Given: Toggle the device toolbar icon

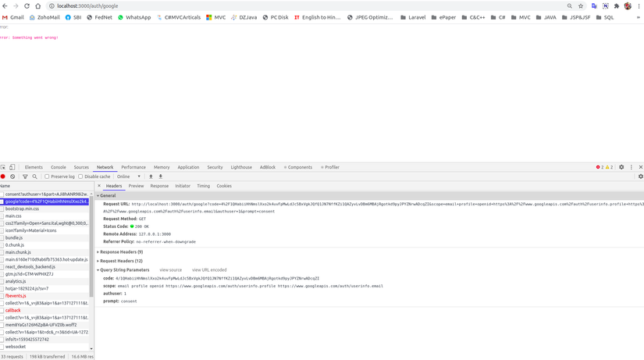Looking at the screenshot, I should [x=12, y=167].
